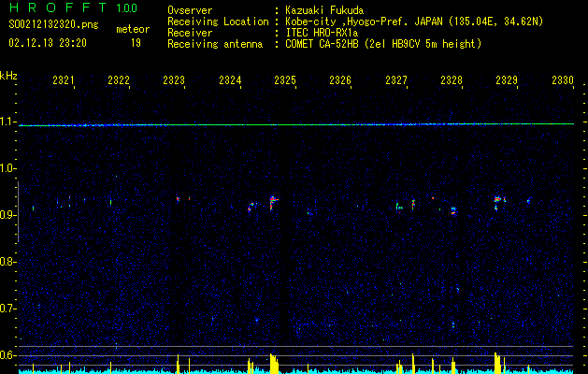The height and width of the screenshot is (374, 588).
Task: Click the 2323 time marker
Action: click(174, 81)
